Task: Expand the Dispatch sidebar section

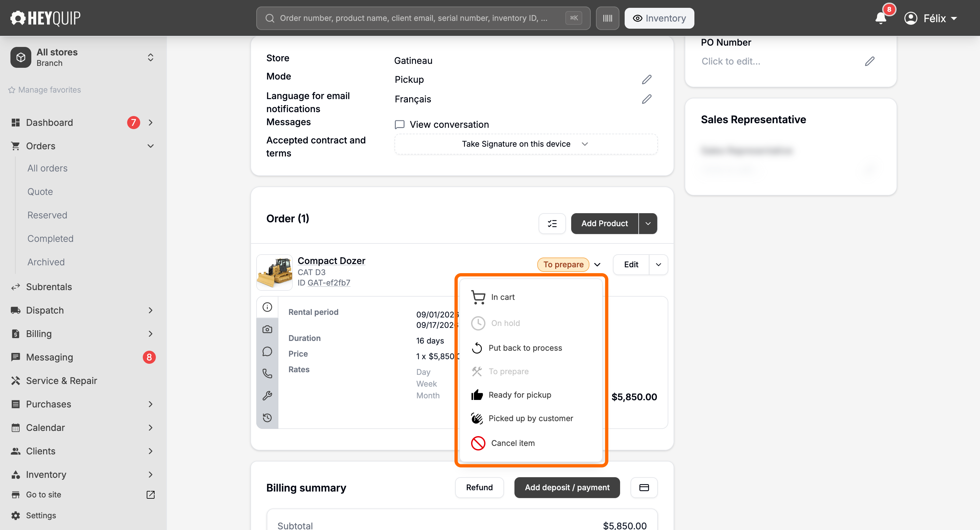Action: click(x=151, y=310)
